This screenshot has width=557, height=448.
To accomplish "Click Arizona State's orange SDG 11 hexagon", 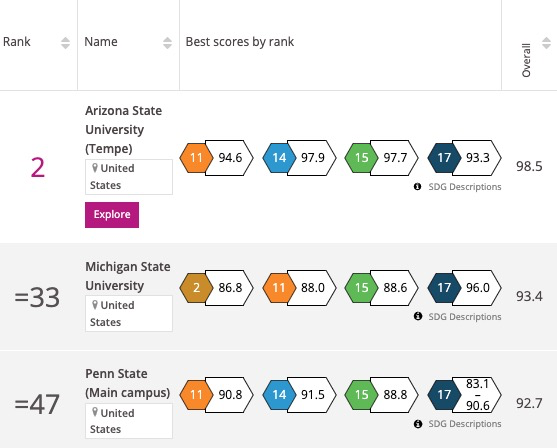I will 196,158.
